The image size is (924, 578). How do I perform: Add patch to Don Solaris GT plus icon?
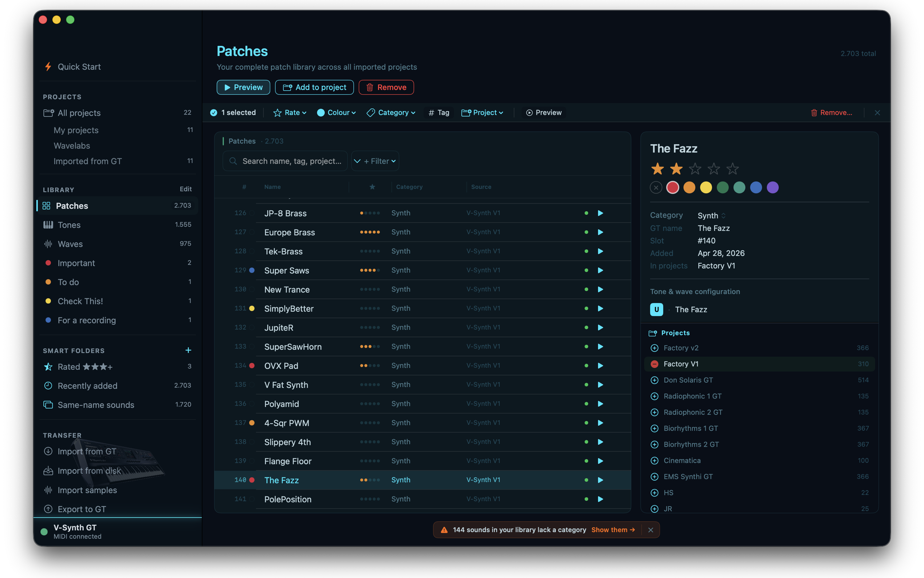click(x=654, y=380)
